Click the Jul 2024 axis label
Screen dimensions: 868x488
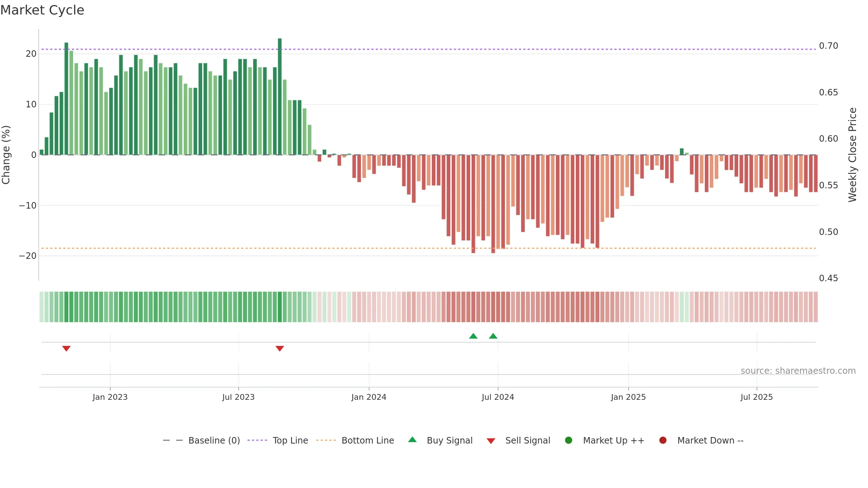[498, 397]
